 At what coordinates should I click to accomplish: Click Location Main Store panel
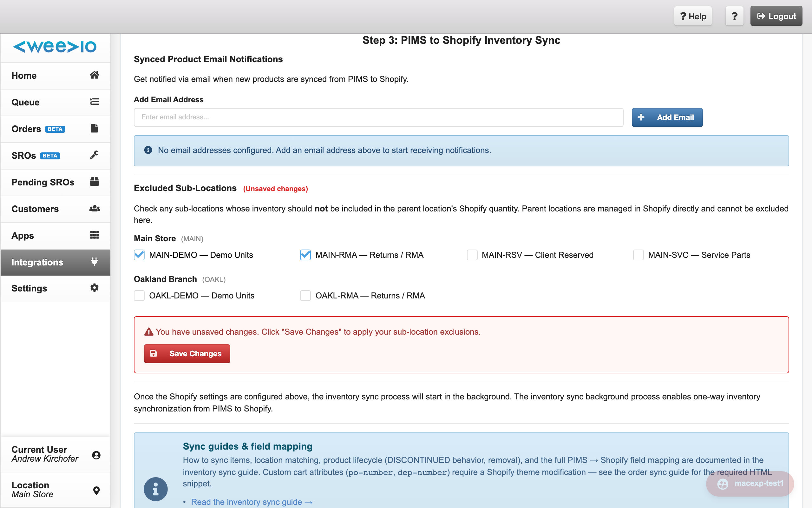click(x=56, y=490)
